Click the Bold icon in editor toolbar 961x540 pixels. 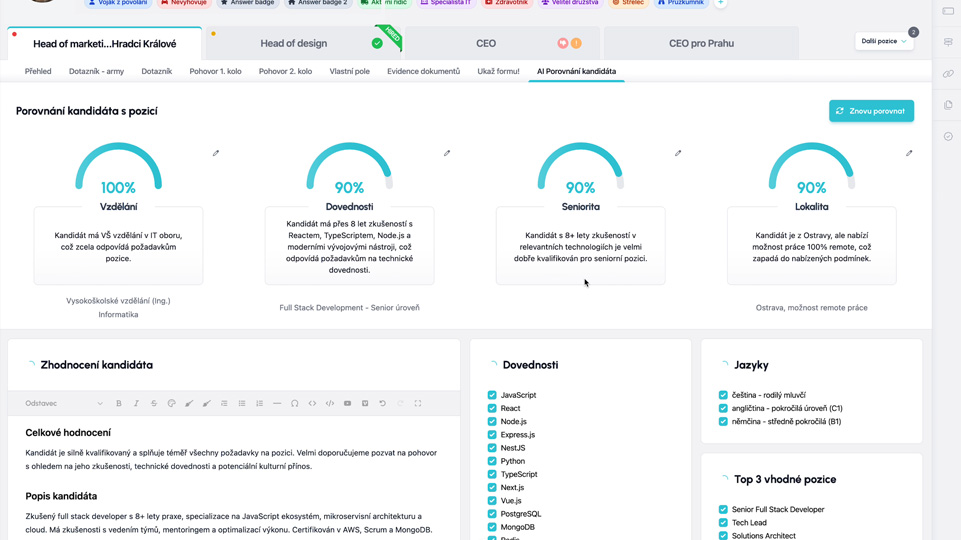tap(119, 404)
